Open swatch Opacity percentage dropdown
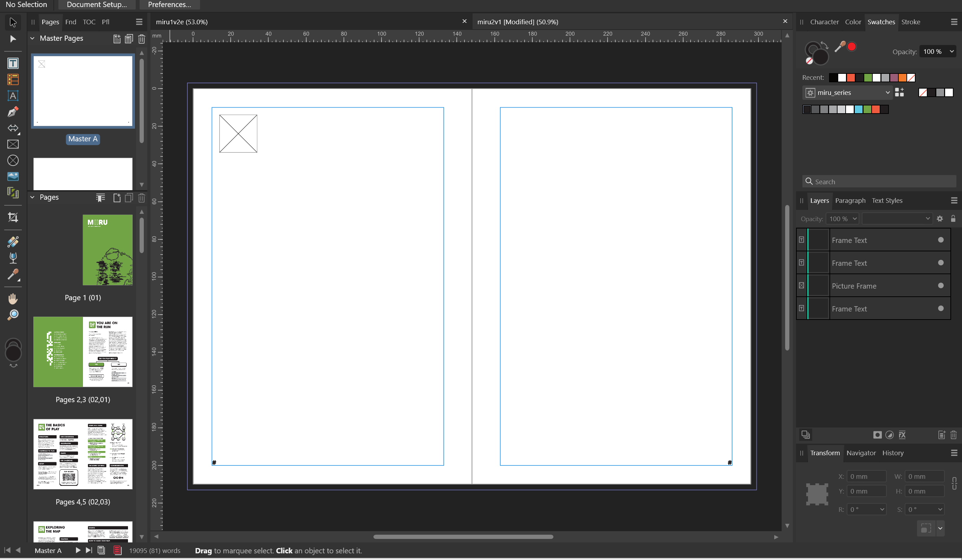This screenshot has width=962, height=560. (x=952, y=52)
